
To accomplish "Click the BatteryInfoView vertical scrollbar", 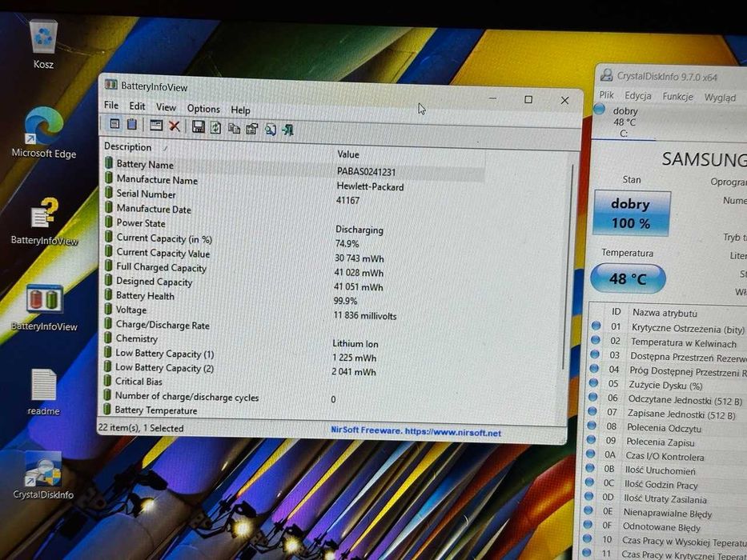I will (567, 266).
